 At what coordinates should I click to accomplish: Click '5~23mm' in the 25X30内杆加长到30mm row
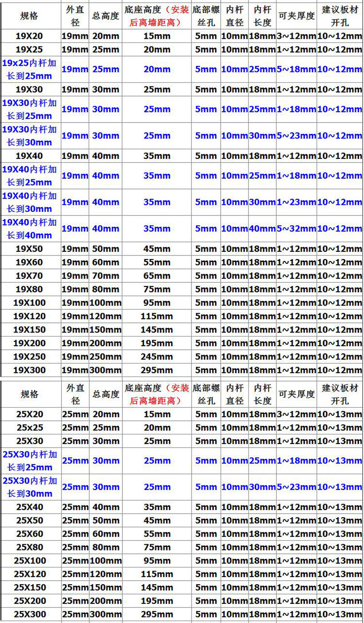pyautogui.click(x=296, y=487)
